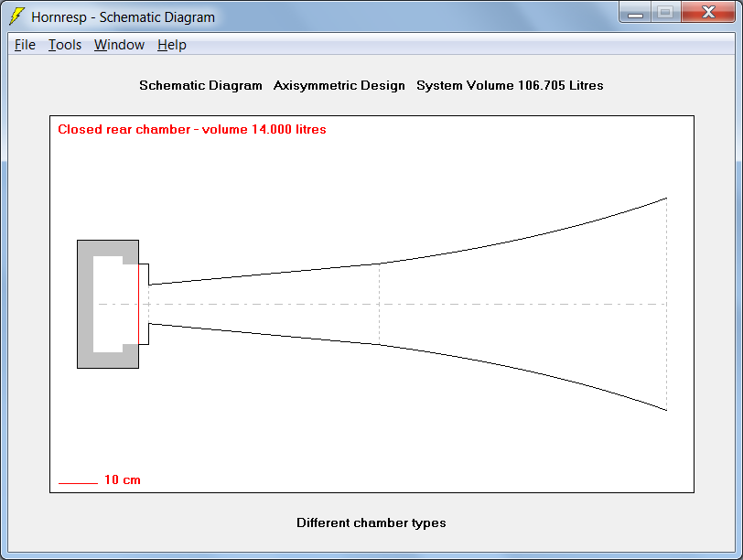The width and height of the screenshot is (743, 560).
Task: Open the File menu
Action: click(25, 45)
